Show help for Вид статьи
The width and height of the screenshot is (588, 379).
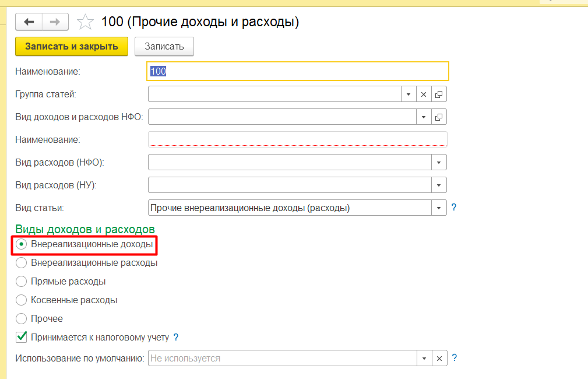click(x=454, y=207)
